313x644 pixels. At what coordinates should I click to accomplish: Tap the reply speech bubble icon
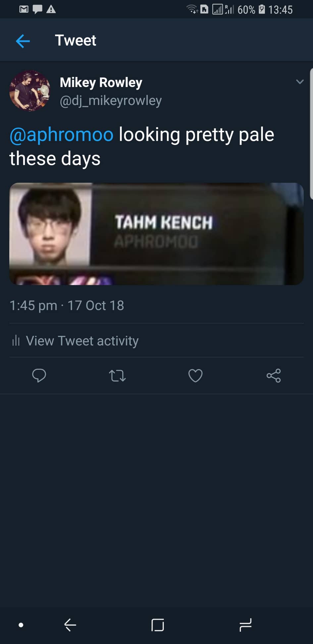pyautogui.click(x=39, y=376)
